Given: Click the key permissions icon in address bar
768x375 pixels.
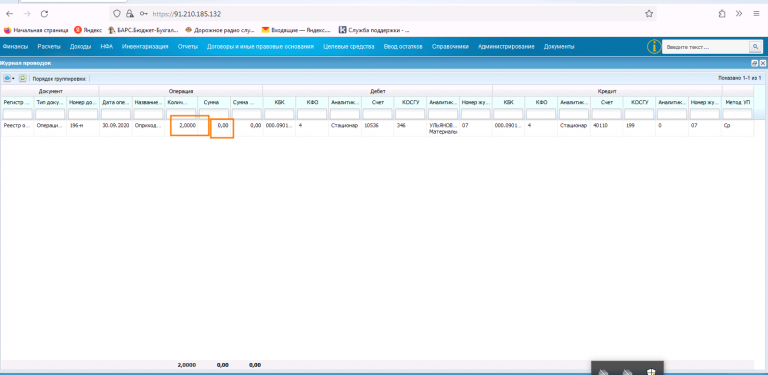Looking at the screenshot, I should click(144, 14).
